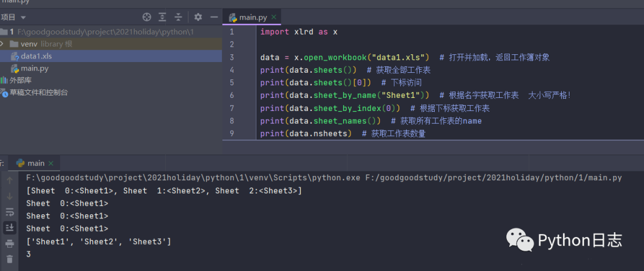Clear console output with trash icon
The height and width of the screenshot is (271, 644).
pyautogui.click(x=10, y=259)
